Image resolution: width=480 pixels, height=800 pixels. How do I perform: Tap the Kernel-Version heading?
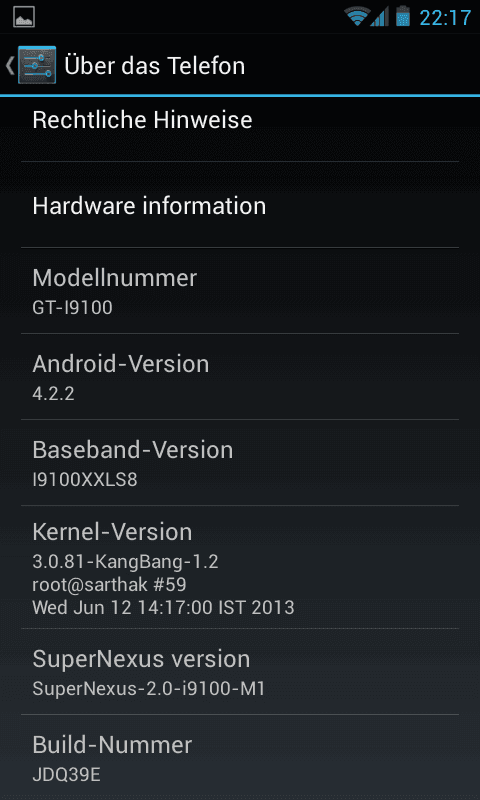(112, 532)
